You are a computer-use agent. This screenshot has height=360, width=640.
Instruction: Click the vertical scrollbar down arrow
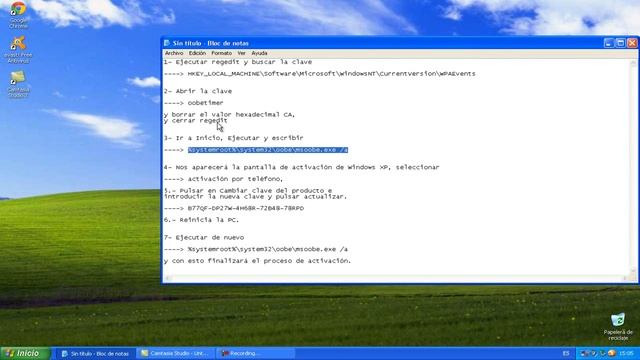point(633,271)
